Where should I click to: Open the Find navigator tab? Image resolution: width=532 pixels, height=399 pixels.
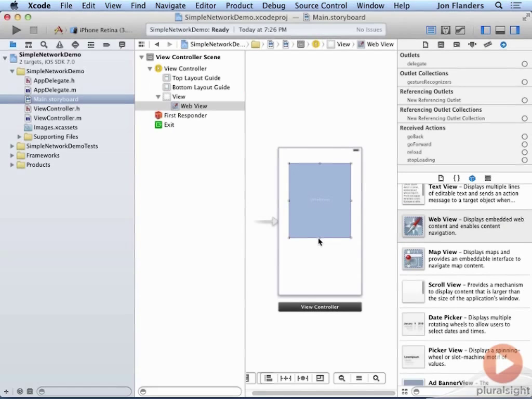(x=44, y=45)
